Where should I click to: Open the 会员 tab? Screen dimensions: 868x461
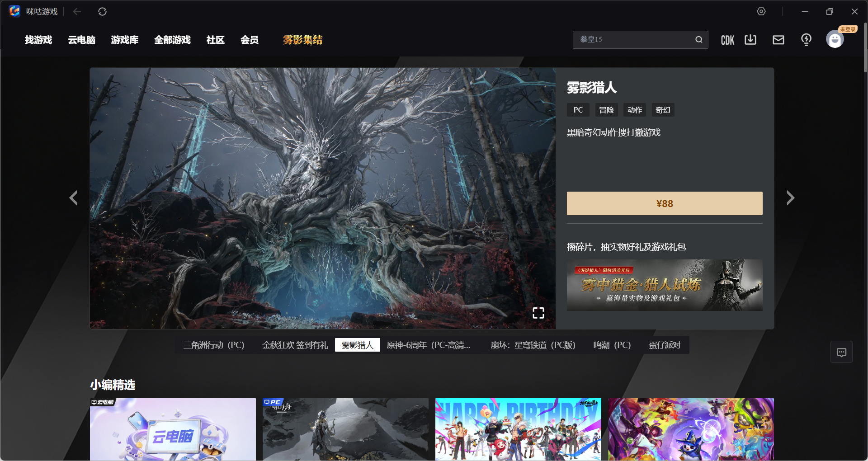pos(250,40)
